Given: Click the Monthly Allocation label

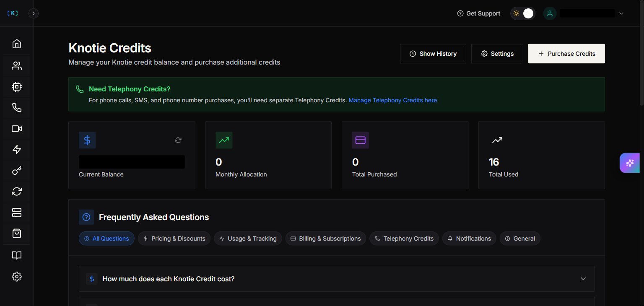Looking at the screenshot, I should [x=241, y=174].
